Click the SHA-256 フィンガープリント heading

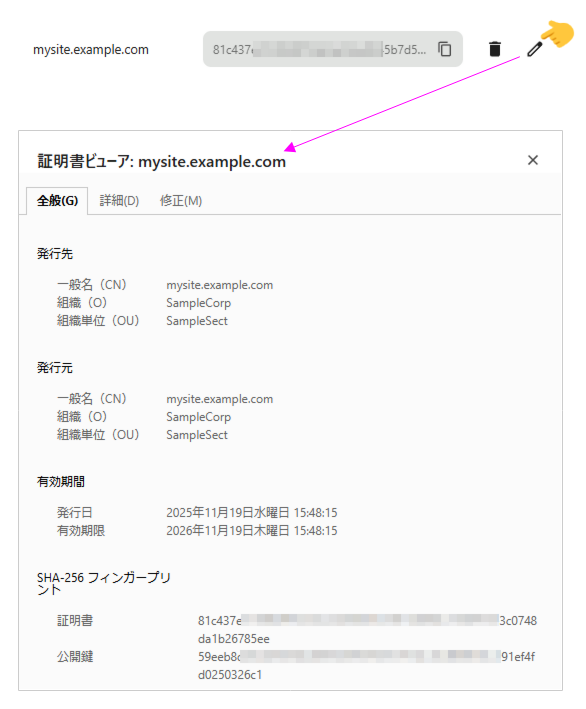104,583
